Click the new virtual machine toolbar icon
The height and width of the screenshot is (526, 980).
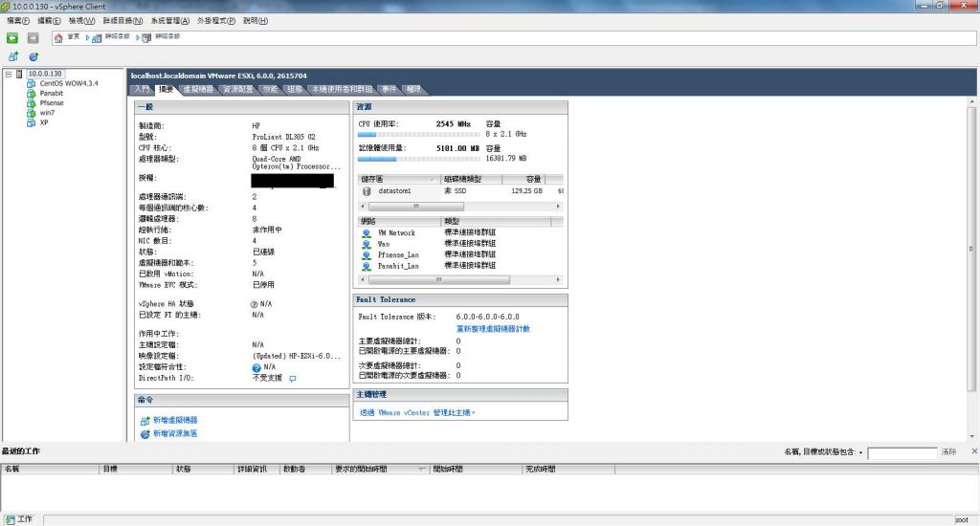(x=13, y=56)
